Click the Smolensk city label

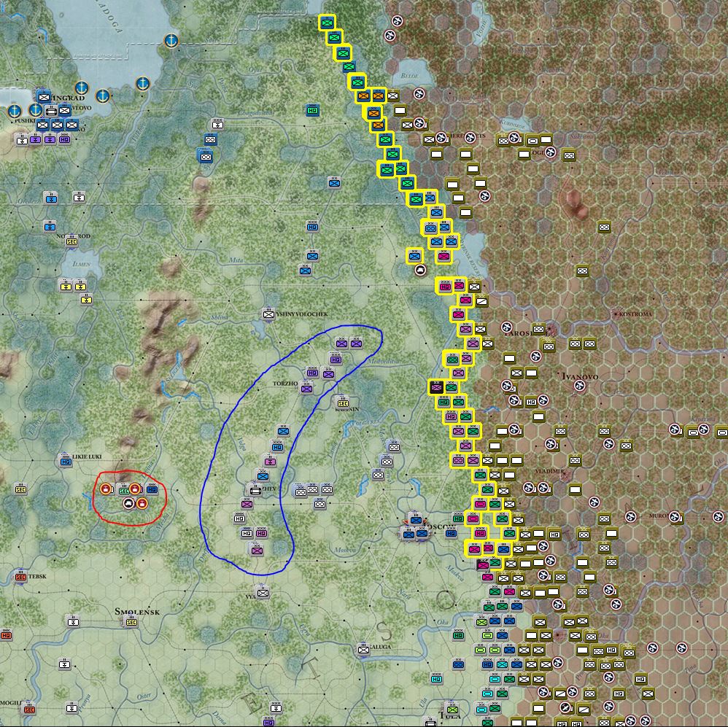[137, 612]
